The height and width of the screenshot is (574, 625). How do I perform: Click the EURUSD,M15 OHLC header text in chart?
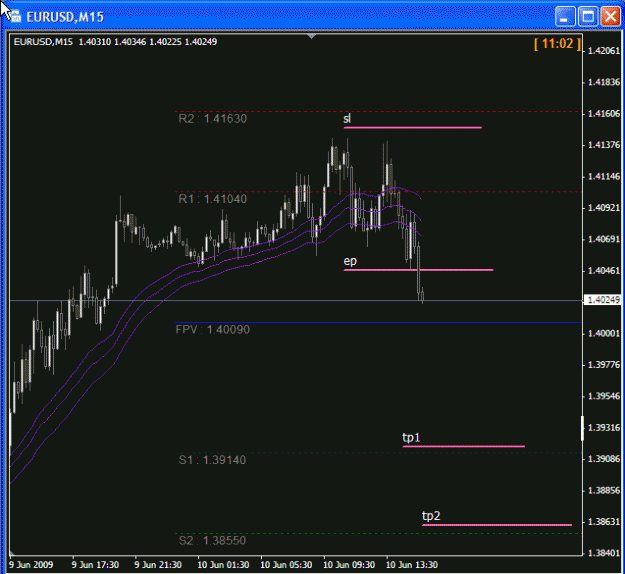point(115,42)
